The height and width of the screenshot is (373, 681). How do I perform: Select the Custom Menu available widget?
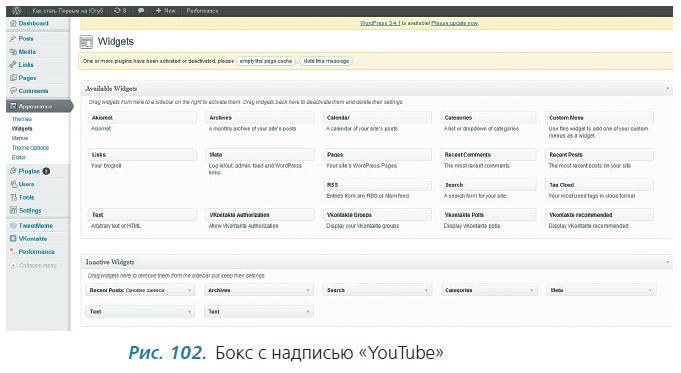pos(599,118)
